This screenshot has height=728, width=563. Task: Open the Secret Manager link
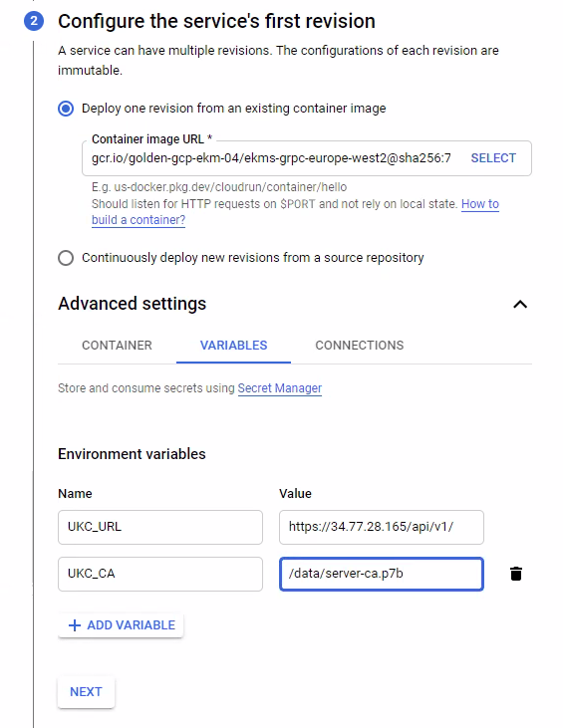coord(280,388)
